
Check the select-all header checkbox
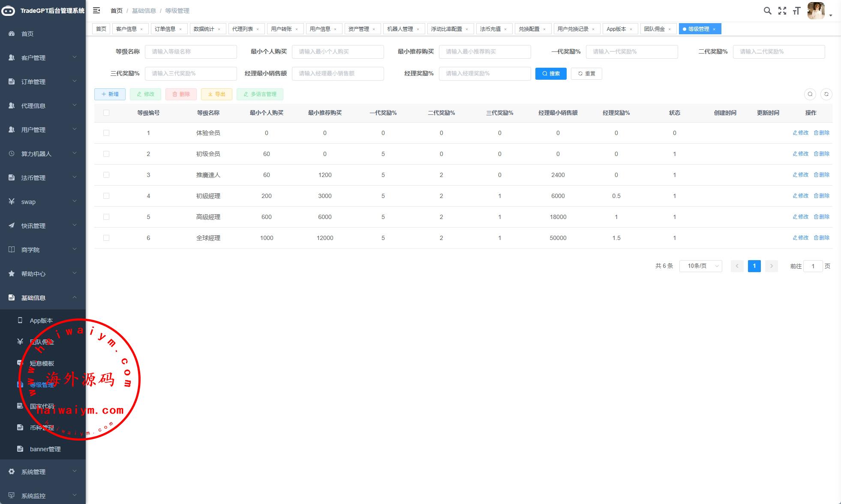106,113
